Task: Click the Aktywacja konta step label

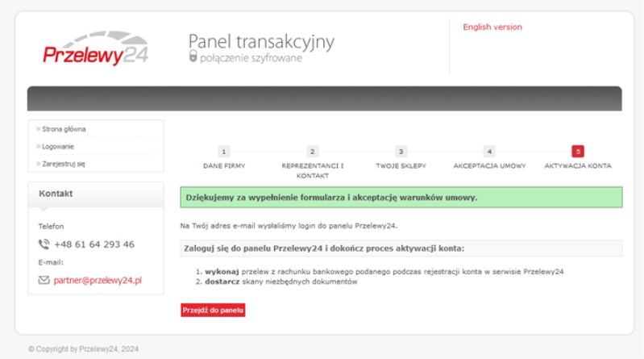Action: click(577, 165)
